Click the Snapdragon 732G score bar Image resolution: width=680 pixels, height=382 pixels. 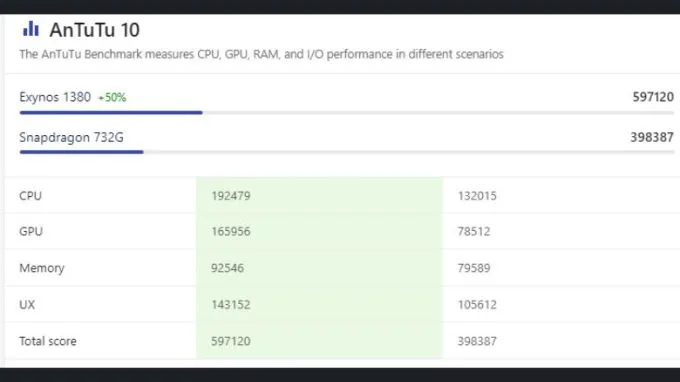[x=82, y=152]
